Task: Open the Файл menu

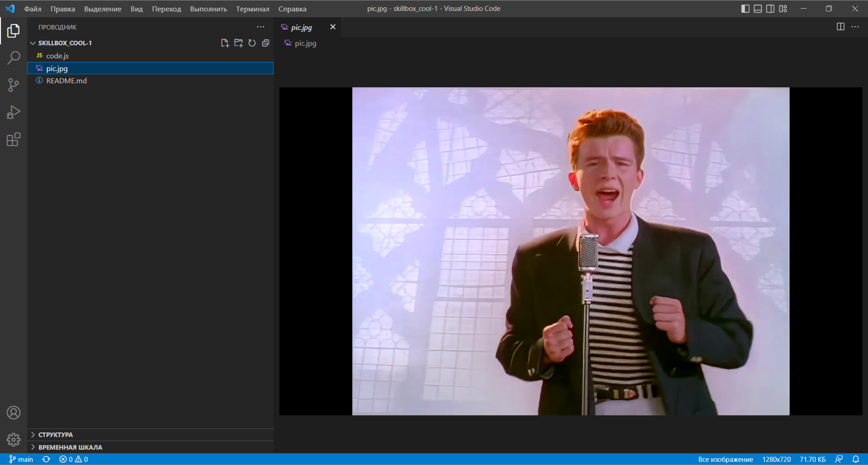Action: click(33, 9)
